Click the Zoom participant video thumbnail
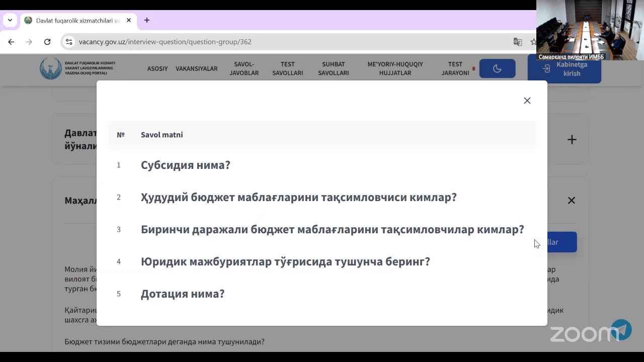644x362 pixels. click(590, 30)
